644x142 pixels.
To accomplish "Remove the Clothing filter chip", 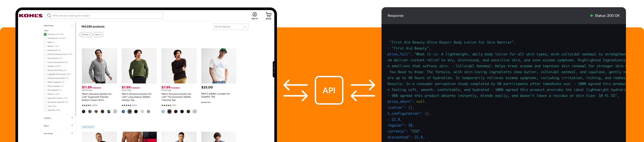I will (90, 35).
